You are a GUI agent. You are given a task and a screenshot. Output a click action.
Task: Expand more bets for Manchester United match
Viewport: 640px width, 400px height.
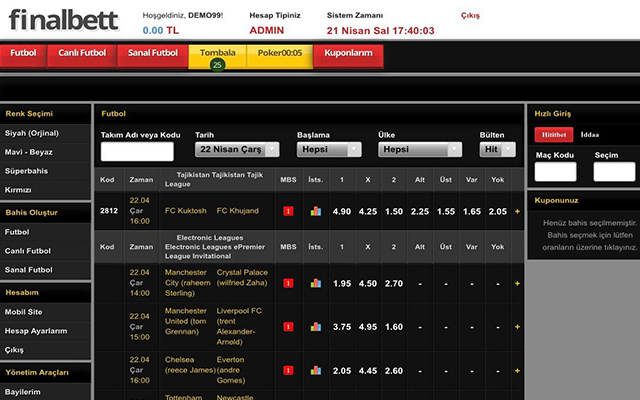(517, 326)
